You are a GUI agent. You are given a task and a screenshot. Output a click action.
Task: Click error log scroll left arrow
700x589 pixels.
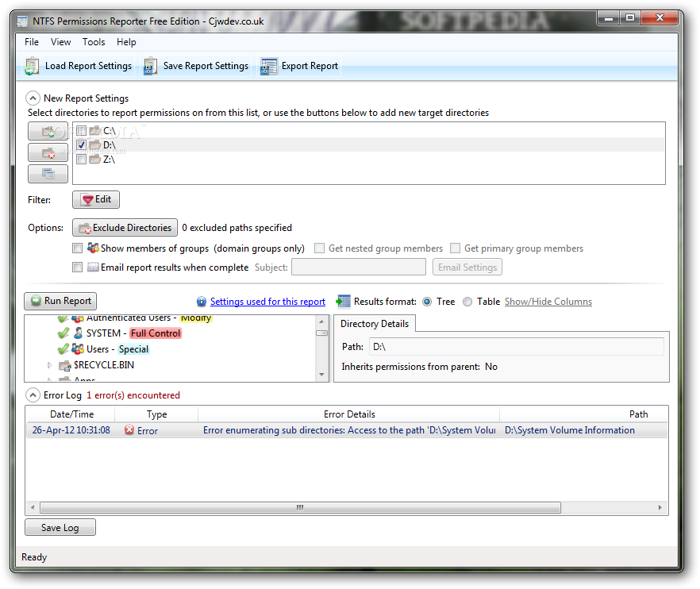point(33,508)
